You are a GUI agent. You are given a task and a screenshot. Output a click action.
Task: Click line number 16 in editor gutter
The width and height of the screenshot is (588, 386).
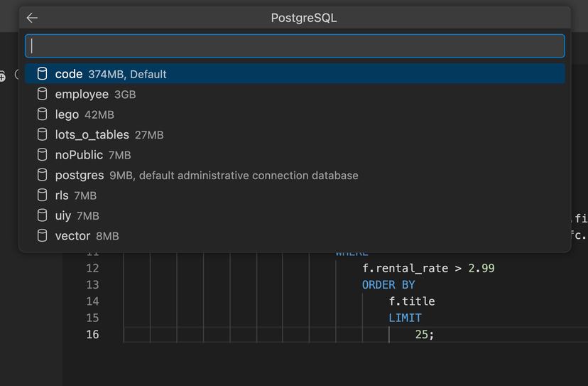[x=92, y=334]
